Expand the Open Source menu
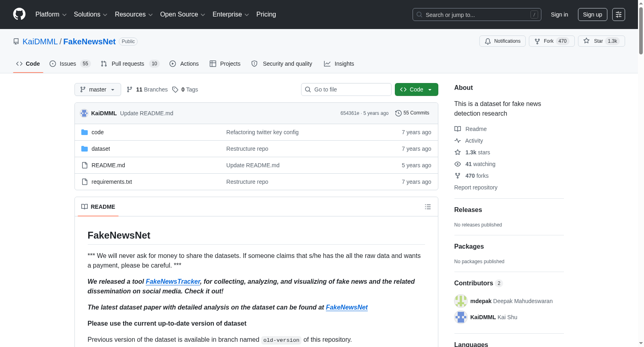Image resolution: width=644 pixels, height=347 pixels. pyautogui.click(x=183, y=15)
